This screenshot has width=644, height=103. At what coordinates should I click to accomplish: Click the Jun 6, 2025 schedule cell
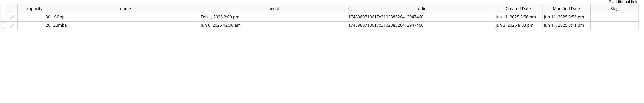273,26
